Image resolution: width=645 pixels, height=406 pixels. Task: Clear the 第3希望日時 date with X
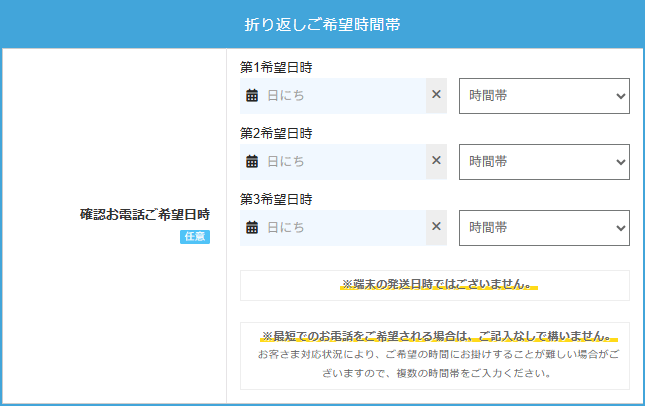tap(436, 227)
